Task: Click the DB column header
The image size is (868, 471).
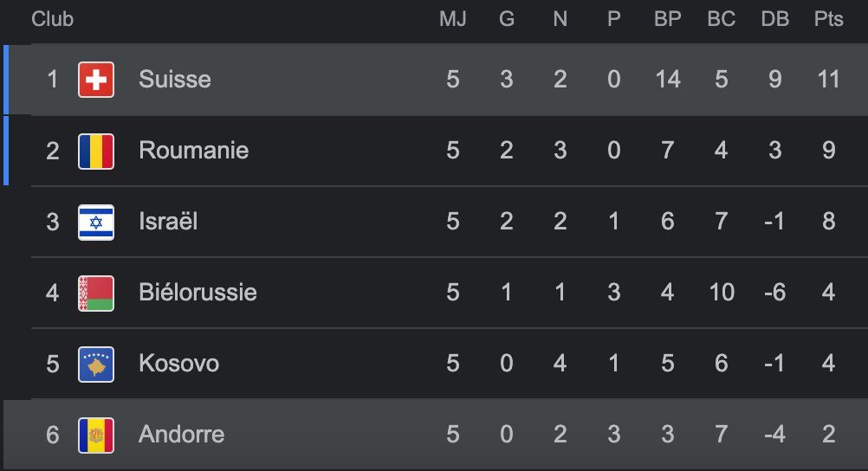Action: point(774,19)
